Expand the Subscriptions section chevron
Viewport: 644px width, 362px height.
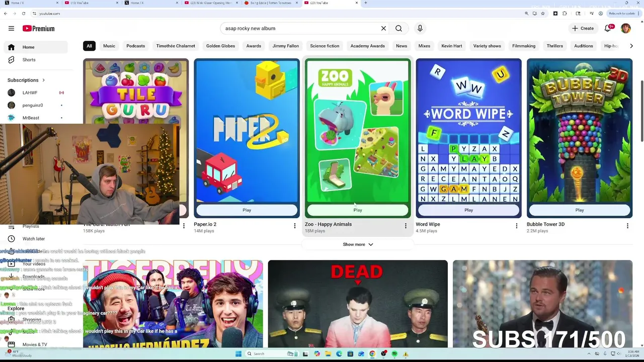(43, 80)
